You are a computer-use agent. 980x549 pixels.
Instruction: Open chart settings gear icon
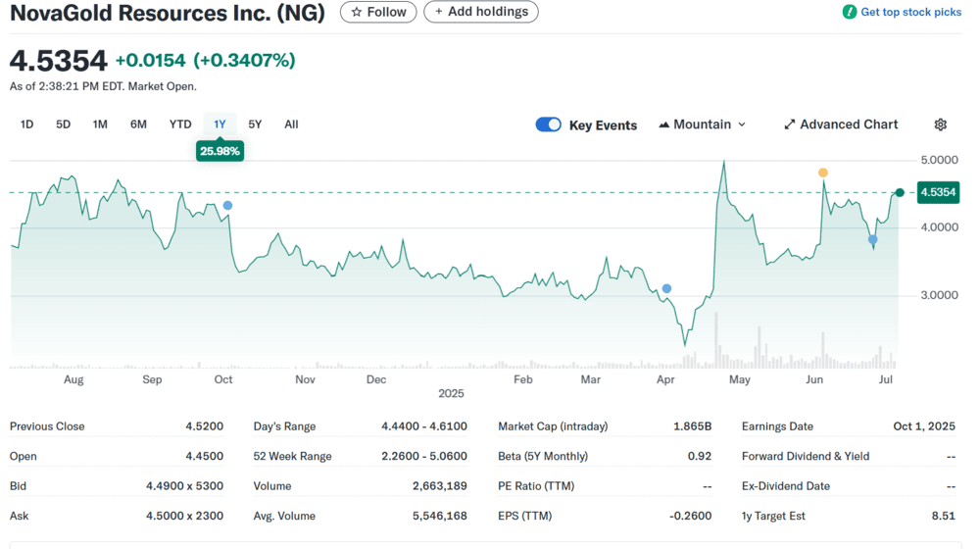[940, 125]
